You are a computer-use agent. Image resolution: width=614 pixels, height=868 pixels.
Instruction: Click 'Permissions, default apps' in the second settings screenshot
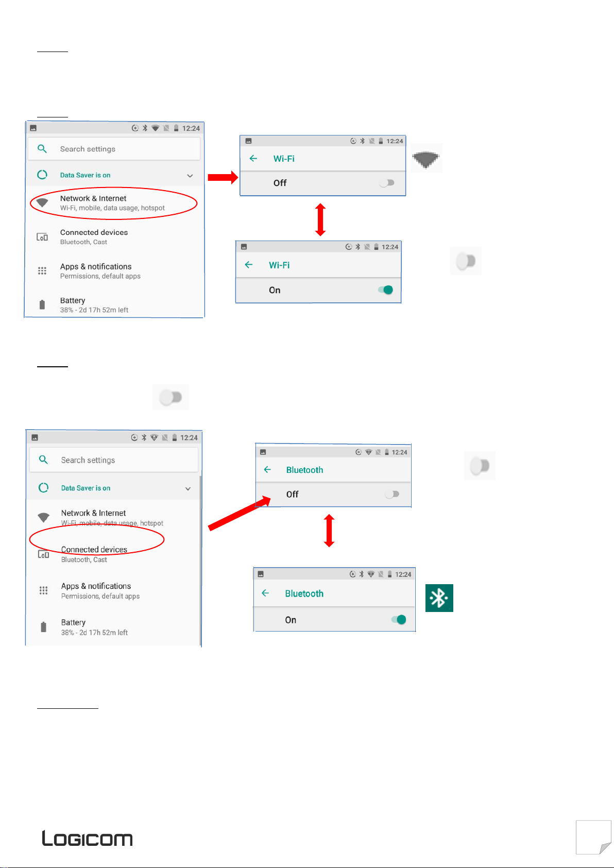tap(100, 596)
